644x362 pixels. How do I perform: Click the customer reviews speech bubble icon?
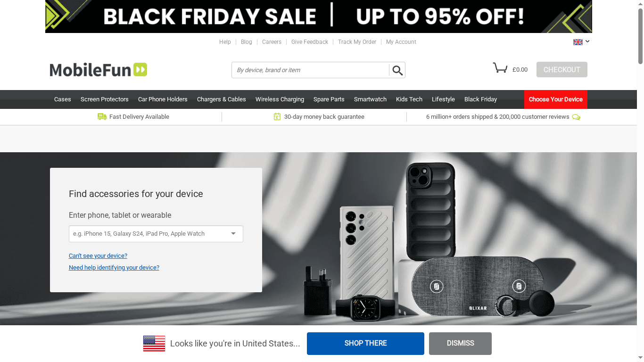[576, 117]
